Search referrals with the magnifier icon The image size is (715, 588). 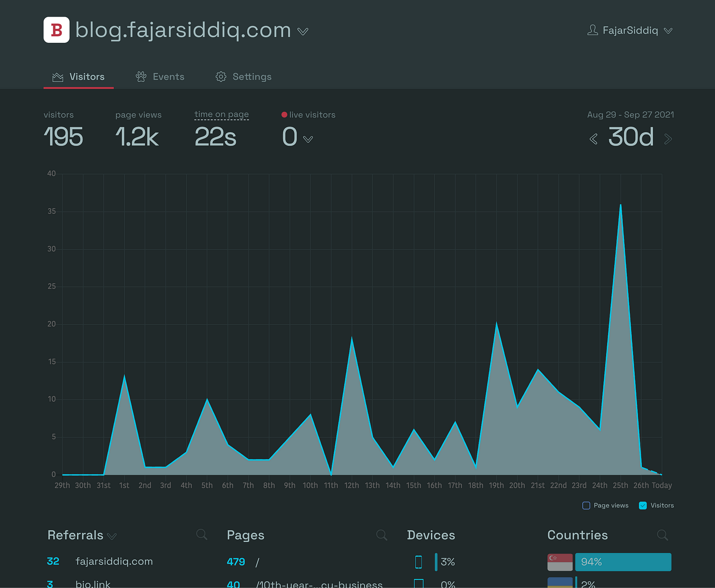point(202,534)
